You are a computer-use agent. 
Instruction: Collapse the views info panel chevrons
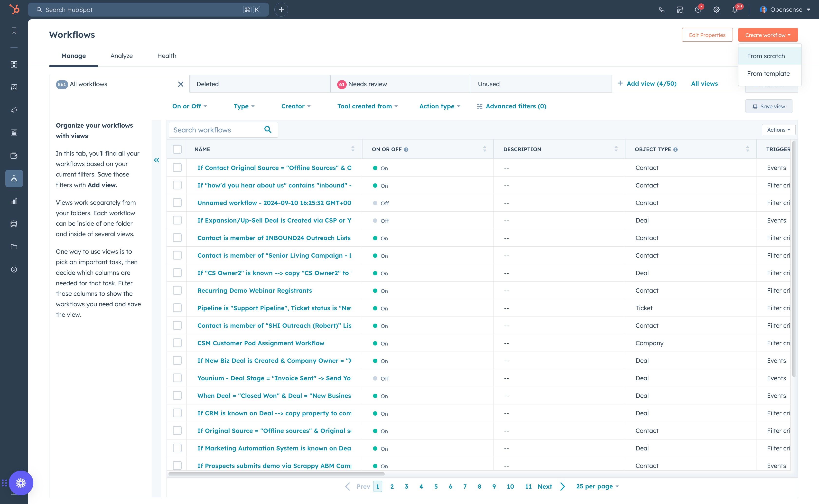coord(156,160)
